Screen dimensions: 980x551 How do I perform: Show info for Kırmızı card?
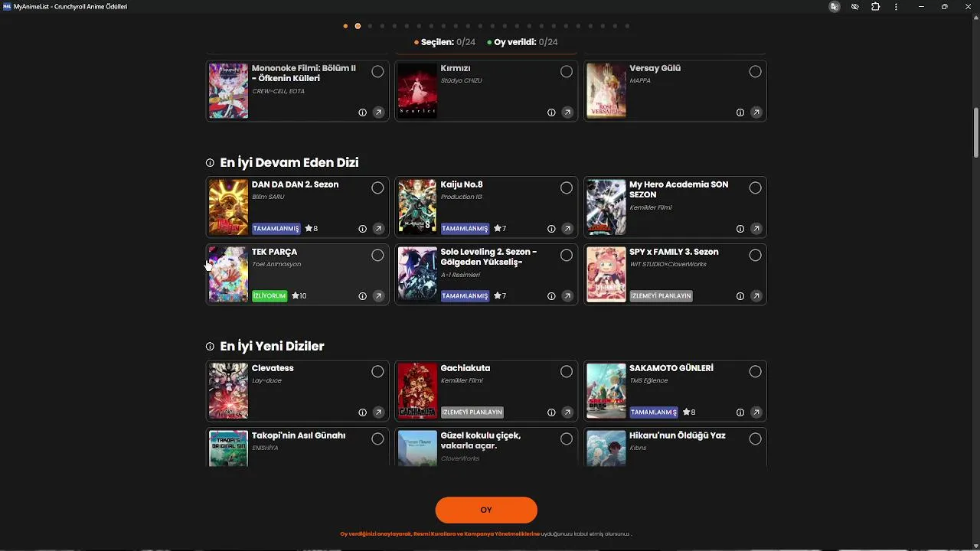click(551, 112)
